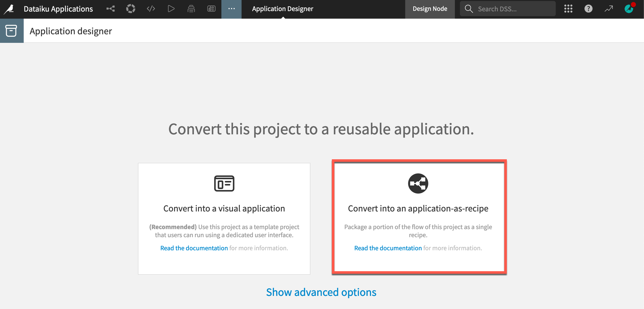Click the dashboard/screens icon in toolbar
Image resolution: width=644 pixels, height=309 pixels.
(x=212, y=9)
